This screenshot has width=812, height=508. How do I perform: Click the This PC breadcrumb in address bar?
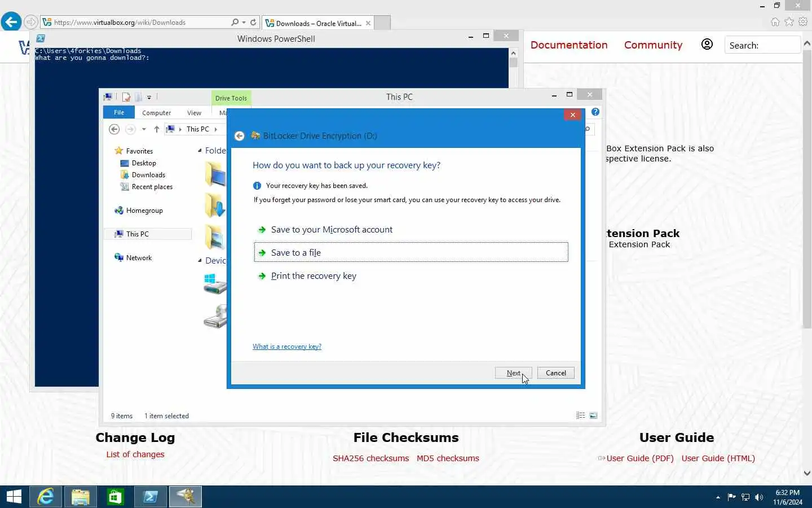click(198, 129)
